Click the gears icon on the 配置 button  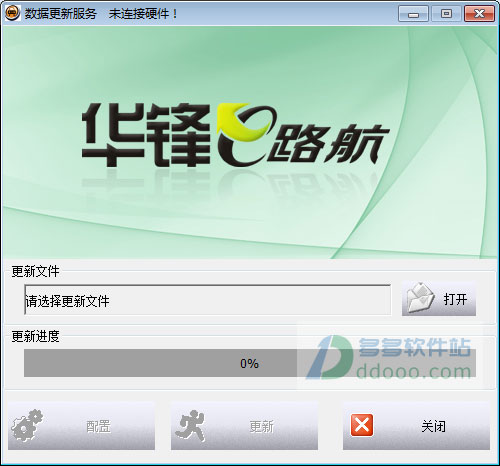click(x=27, y=425)
